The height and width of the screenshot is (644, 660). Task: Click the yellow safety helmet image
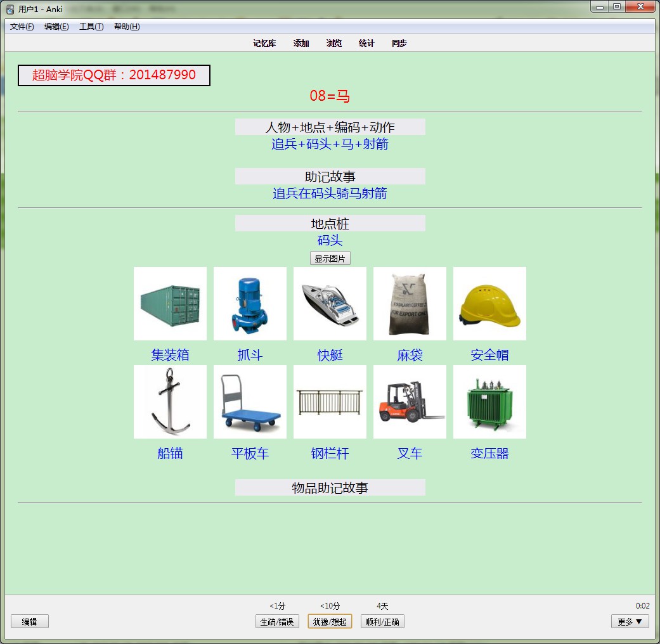489,304
